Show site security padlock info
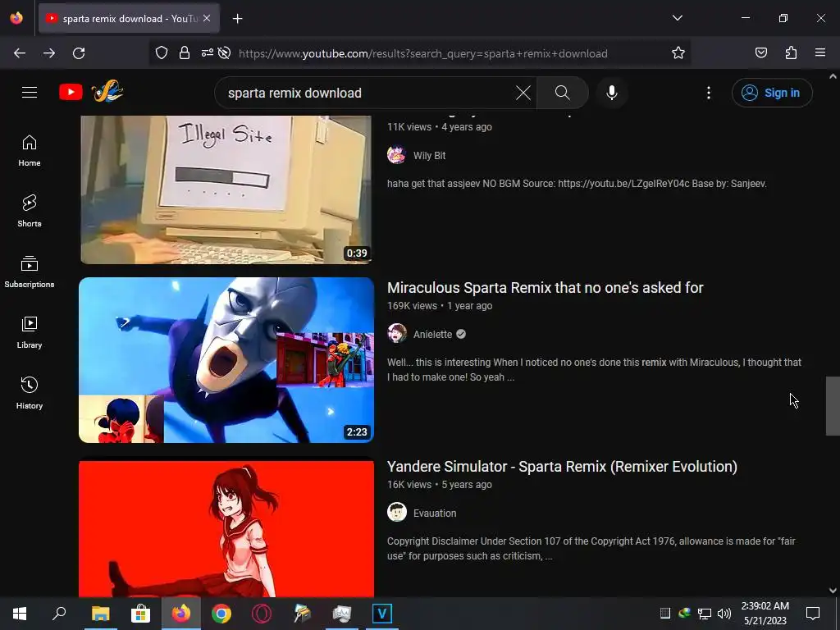This screenshot has width=840, height=630. (x=185, y=53)
